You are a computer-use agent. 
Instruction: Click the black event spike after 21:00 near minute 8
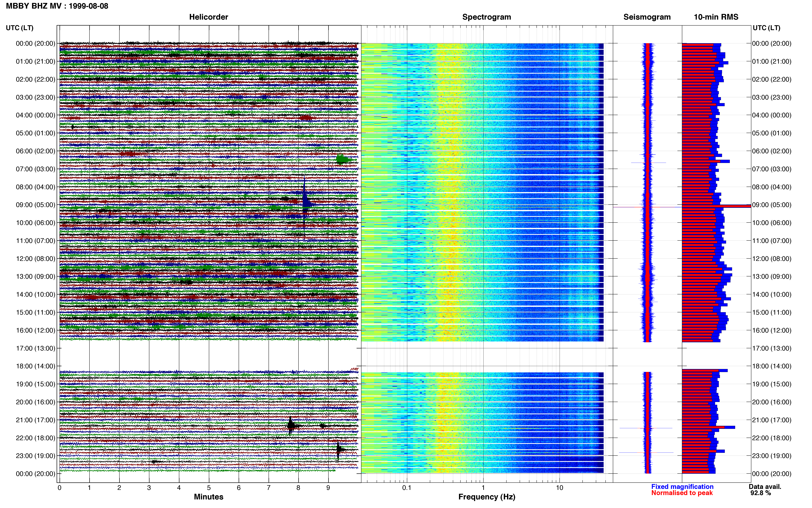291,426
